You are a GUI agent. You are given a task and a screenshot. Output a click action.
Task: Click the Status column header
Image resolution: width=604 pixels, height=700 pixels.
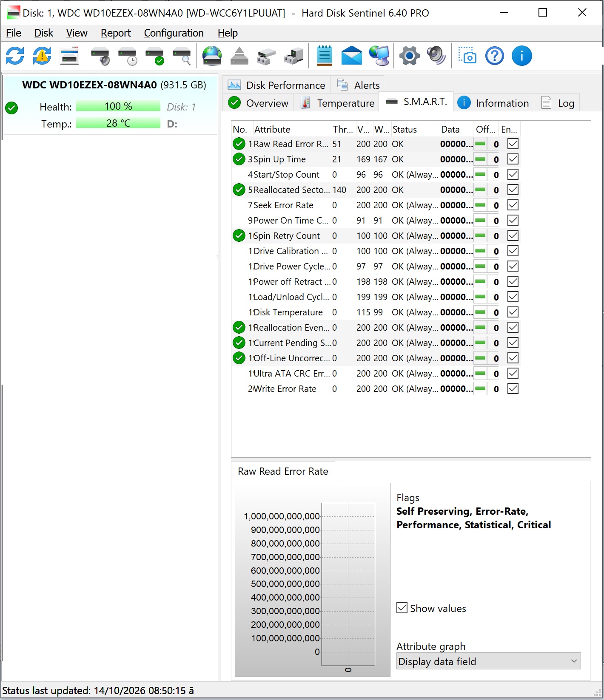(x=415, y=129)
